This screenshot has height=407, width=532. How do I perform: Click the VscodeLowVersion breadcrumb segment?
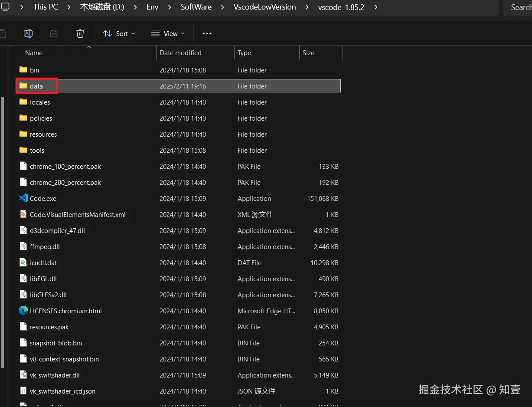265,7
